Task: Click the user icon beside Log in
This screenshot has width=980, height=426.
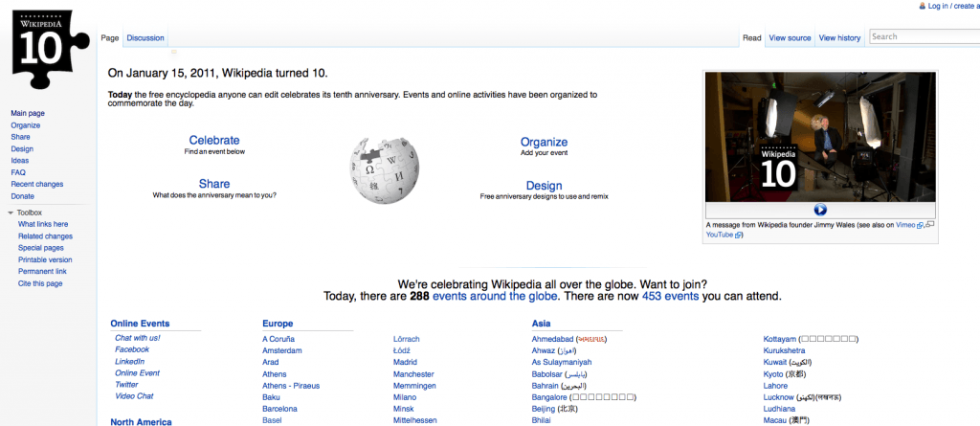Action: 923,6
